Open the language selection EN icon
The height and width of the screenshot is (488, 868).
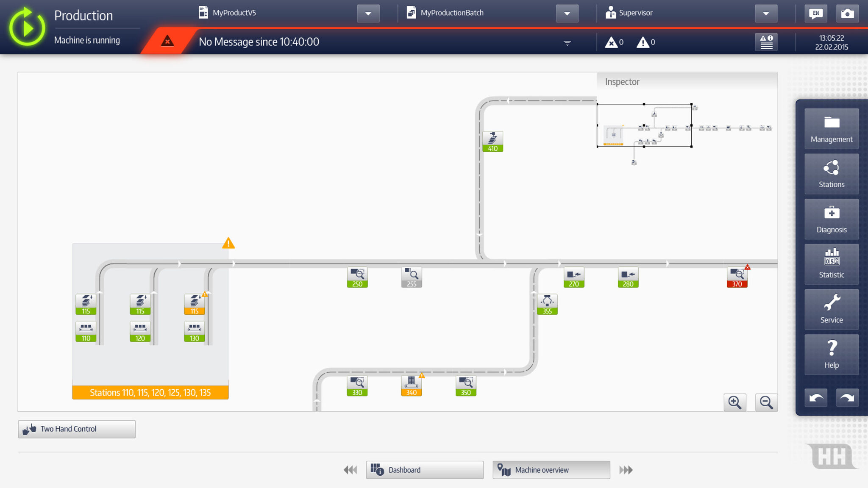click(x=816, y=14)
